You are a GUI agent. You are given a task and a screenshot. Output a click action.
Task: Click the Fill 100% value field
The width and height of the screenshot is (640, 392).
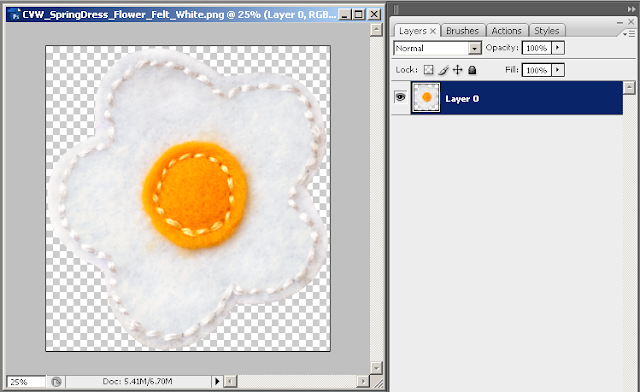[x=537, y=70]
